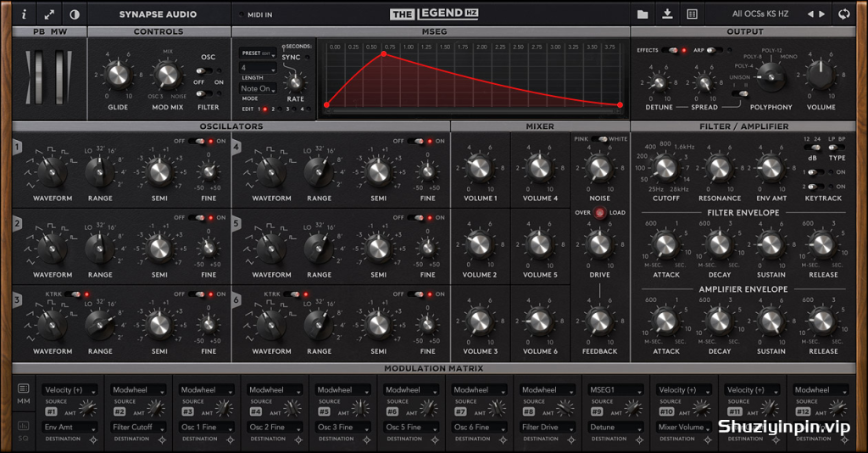Select MSEG edit slot 1
The height and width of the screenshot is (453, 868).
[264, 109]
